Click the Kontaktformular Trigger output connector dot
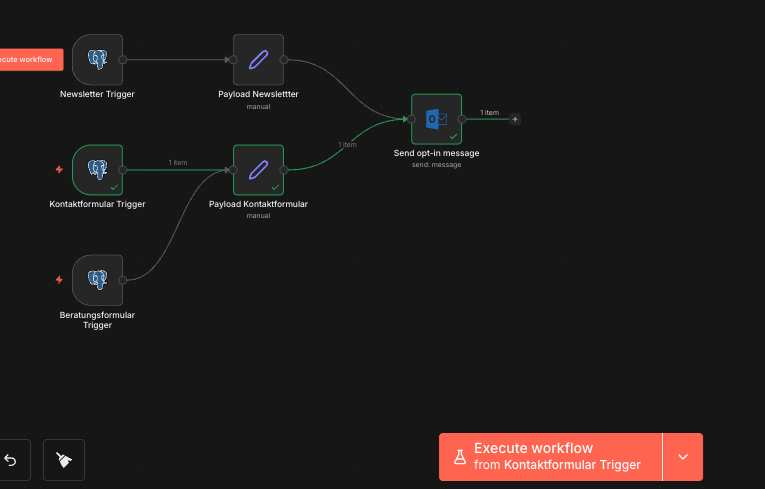The height and width of the screenshot is (489, 765). point(123,170)
